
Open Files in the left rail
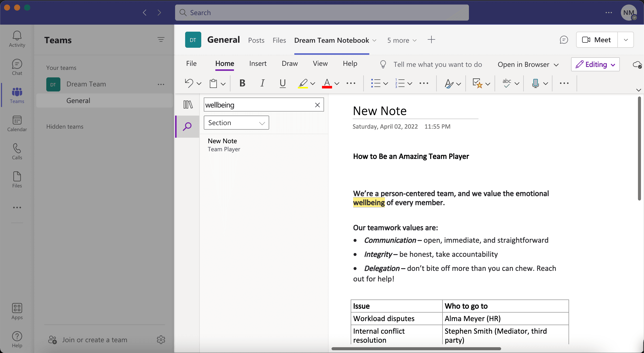pos(17,180)
